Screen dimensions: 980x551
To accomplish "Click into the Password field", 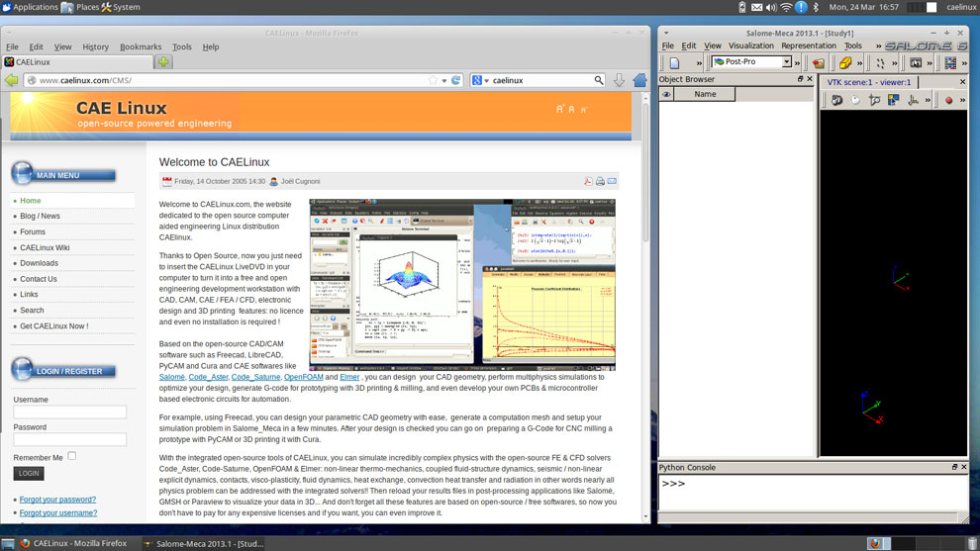I will (x=70, y=439).
